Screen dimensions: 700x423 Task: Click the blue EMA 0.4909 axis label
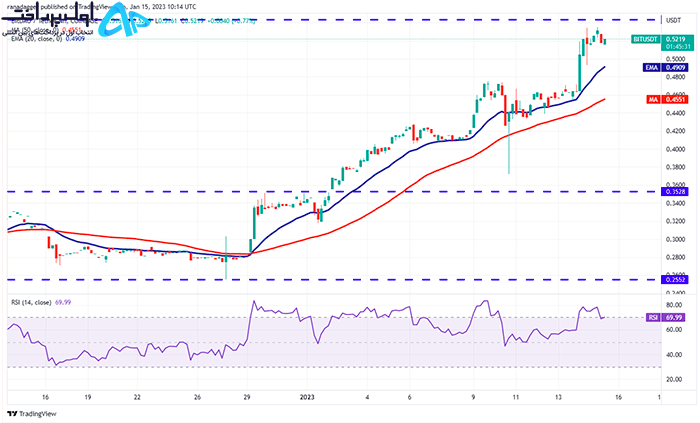pyautogui.click(x=665, y=67)
